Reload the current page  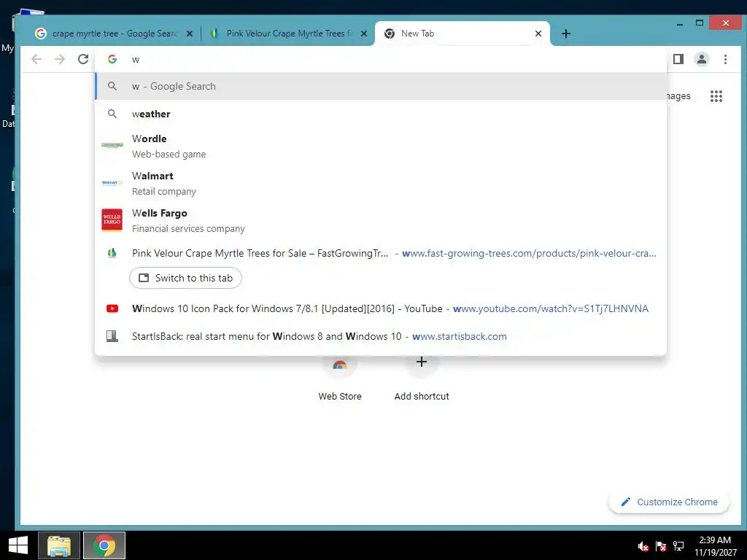(x=83, y=59)
